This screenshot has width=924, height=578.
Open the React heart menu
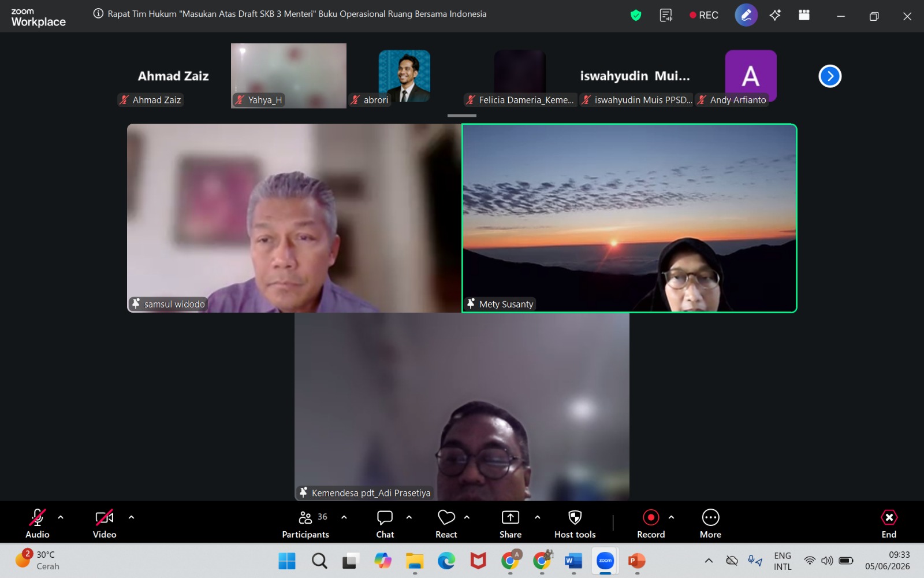click(446, 524)
